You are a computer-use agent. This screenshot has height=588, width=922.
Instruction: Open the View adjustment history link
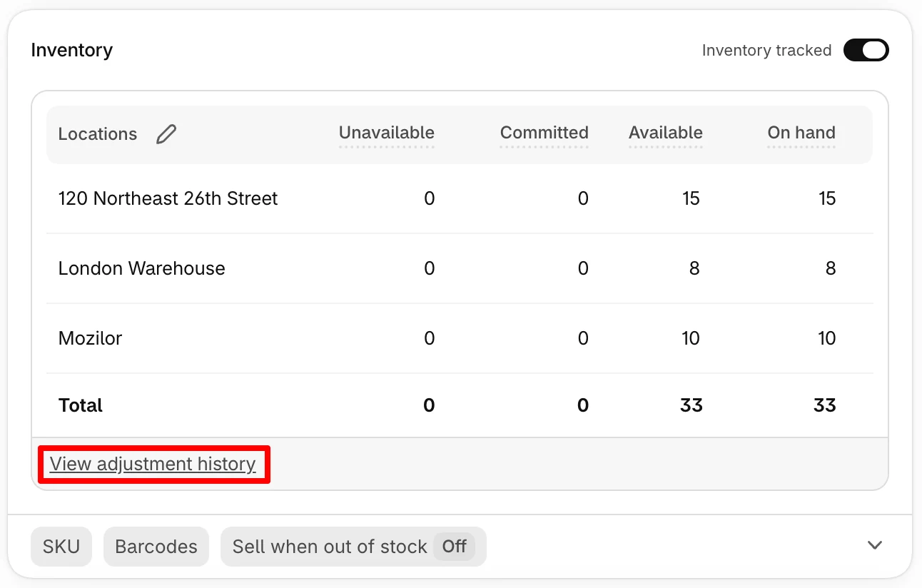point(153,464)
